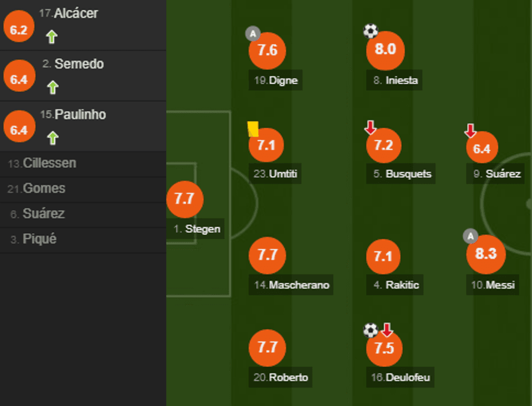Screen dimensions: 532x406
Task: Click the Mascherano player name label
Action: coord(292,285)
